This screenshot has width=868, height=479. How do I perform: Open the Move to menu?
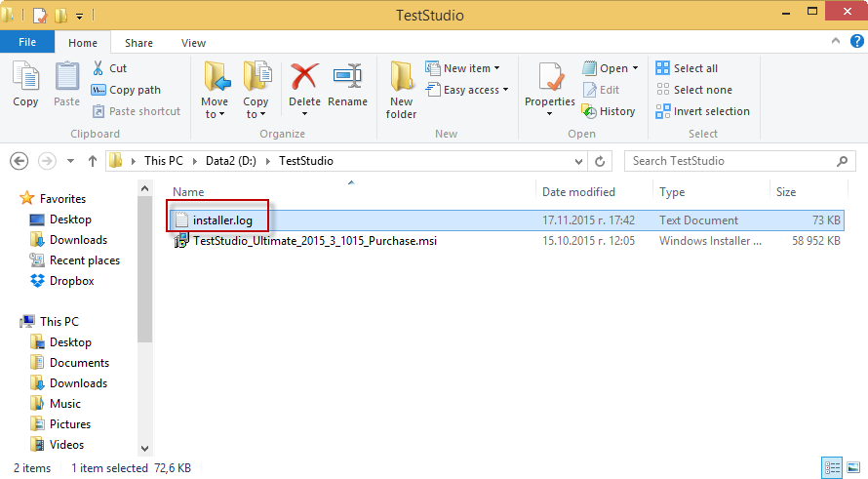(215, 91)
